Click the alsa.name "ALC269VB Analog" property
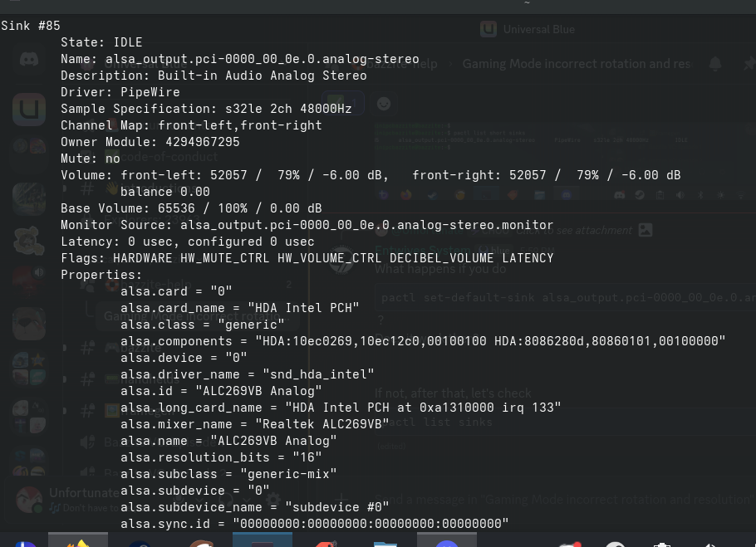The width and height of the screenshot is (756, 547). (x=228, y=441)
